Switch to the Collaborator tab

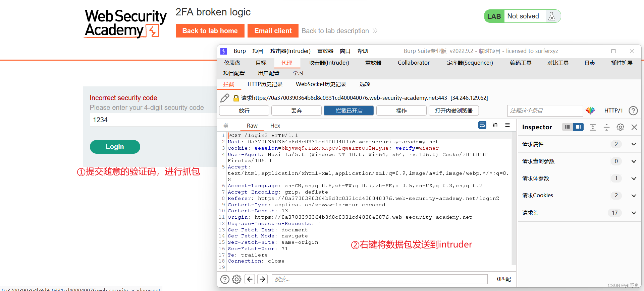click(x=414, y=63)
